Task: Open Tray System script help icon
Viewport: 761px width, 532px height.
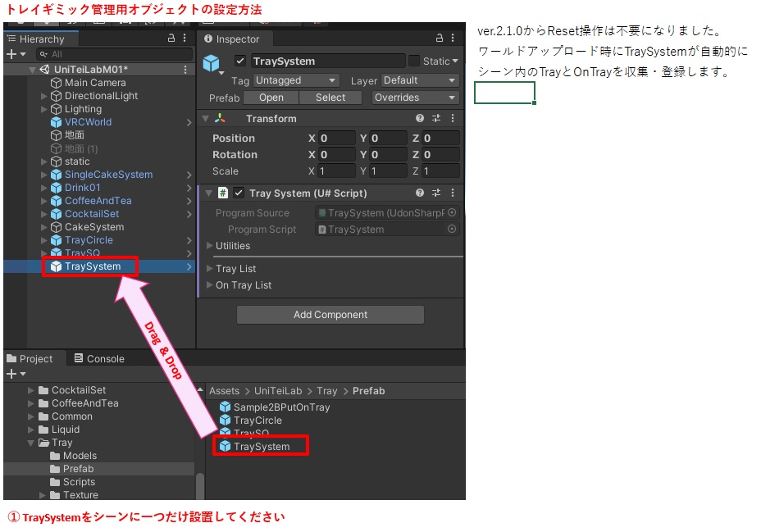Action: pyautogui.click(x=420, y=193)
